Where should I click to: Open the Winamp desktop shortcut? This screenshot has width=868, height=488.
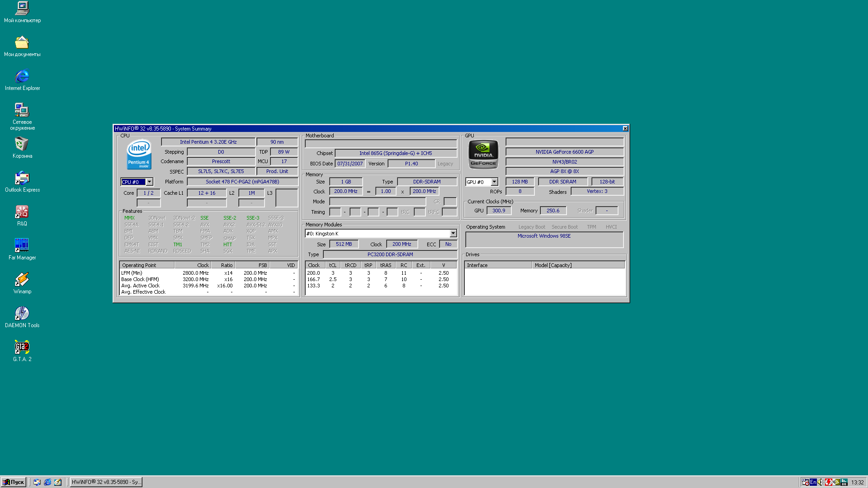pos(22,280)
